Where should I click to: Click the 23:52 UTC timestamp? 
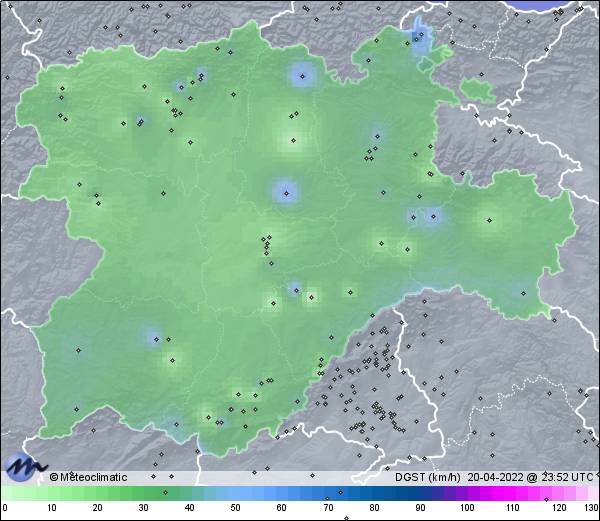567,477
